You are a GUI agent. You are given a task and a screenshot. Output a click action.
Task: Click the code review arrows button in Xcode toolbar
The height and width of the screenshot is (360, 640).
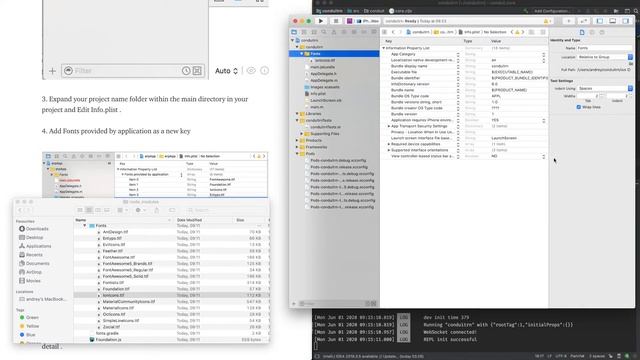point(584,21)
